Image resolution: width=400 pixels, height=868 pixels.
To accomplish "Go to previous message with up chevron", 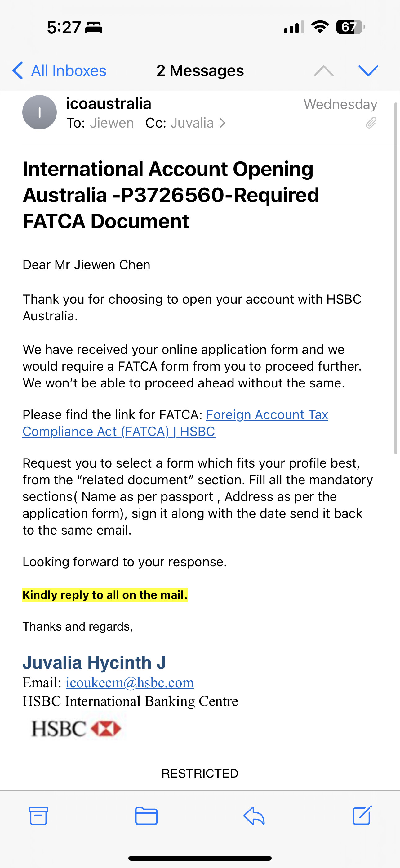I will (x=324, y=70).
